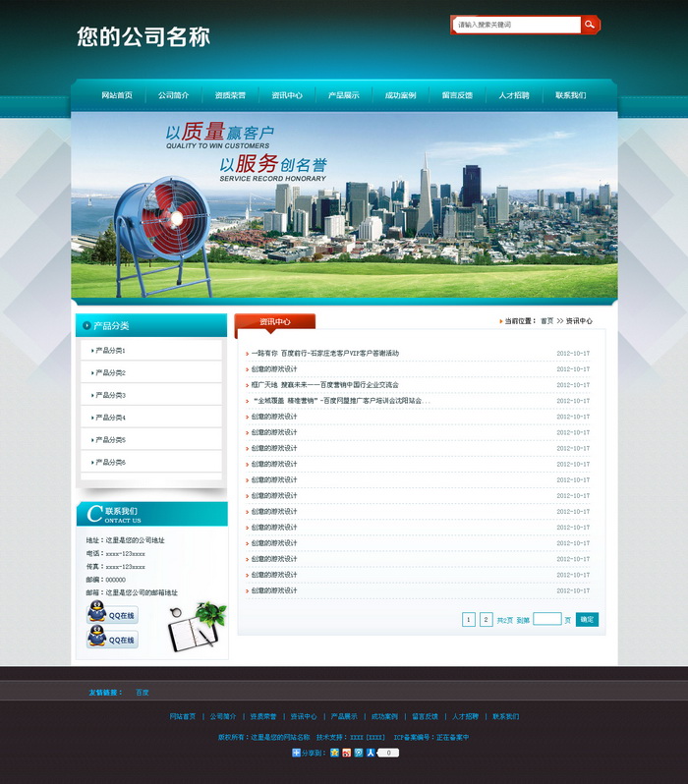Click the second QQ在线 penguin button

tap(112, 639)
